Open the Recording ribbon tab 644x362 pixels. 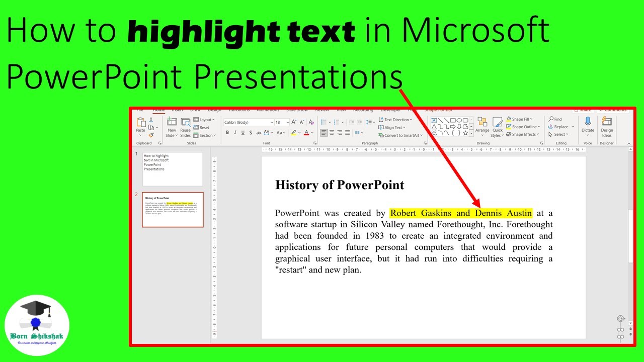tap(363, 110)
